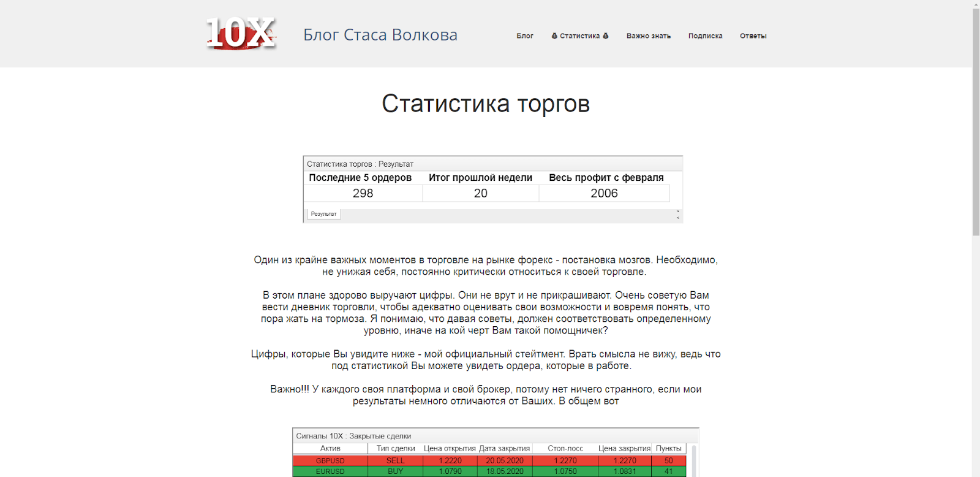Click the signals table vertical scrollbar

pos(693,460)
